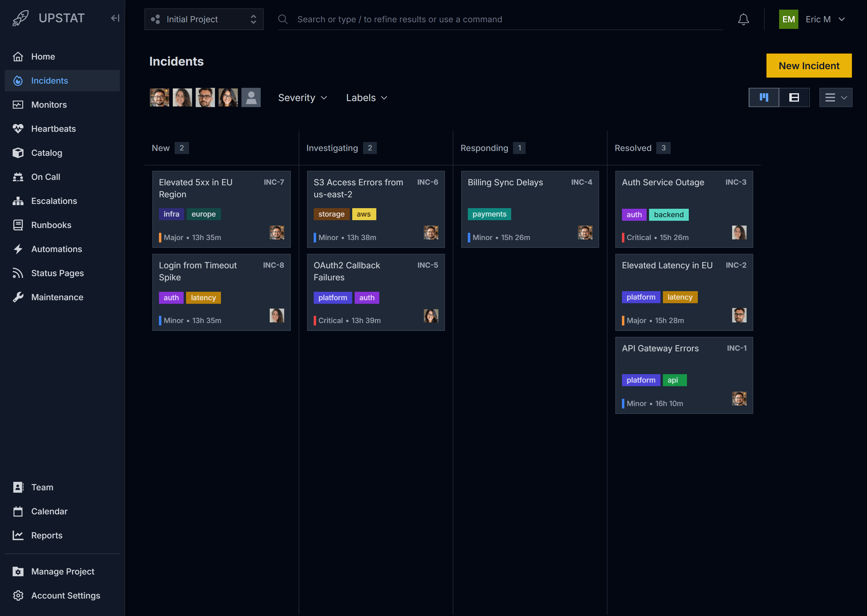867x616 pixels.
Task: Go to Status Pages section
Action: [57, 273]
